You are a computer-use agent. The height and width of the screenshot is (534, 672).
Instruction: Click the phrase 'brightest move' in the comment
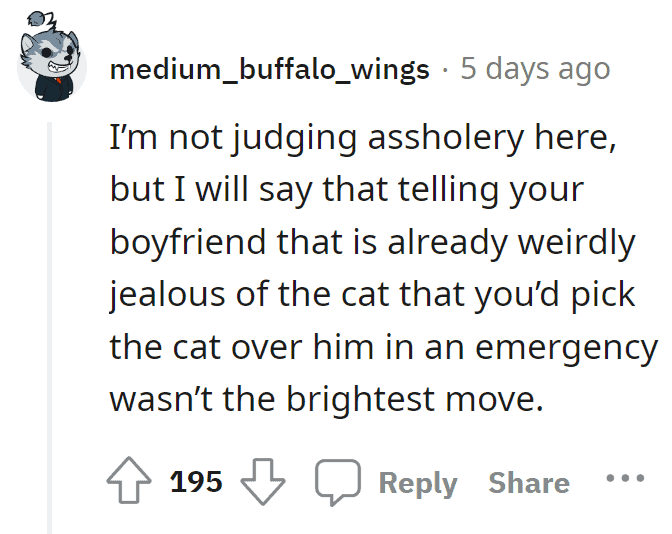414,399
